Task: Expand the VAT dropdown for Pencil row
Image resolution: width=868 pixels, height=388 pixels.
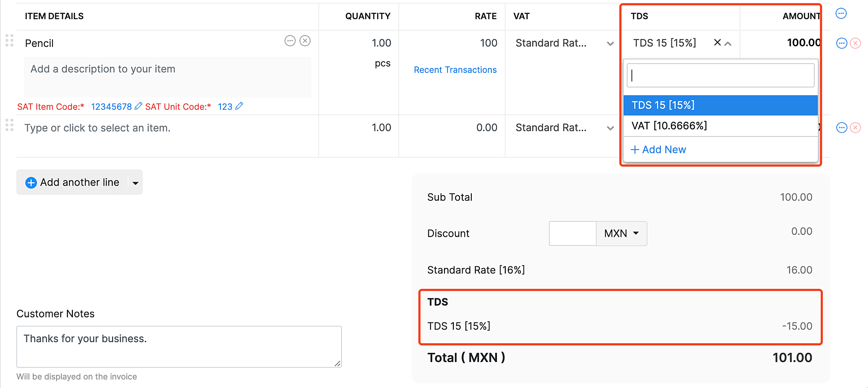Action: point(610,43)
